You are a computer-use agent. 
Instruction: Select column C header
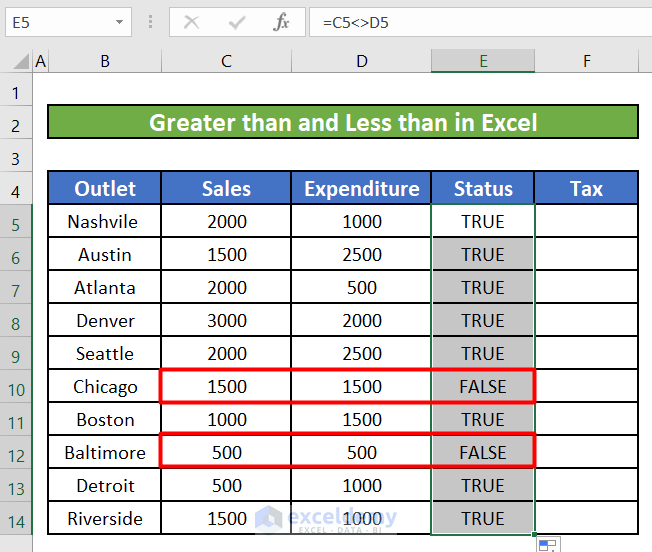226,61
